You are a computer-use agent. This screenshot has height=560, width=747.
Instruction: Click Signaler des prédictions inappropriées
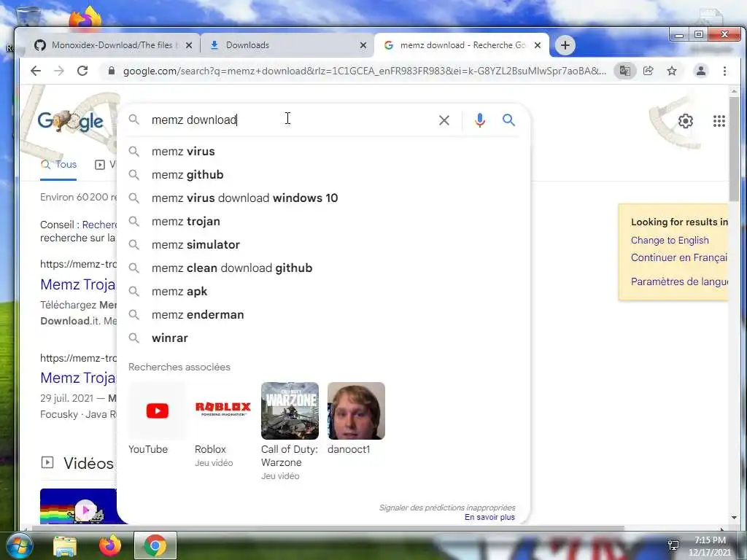(447, 507)
